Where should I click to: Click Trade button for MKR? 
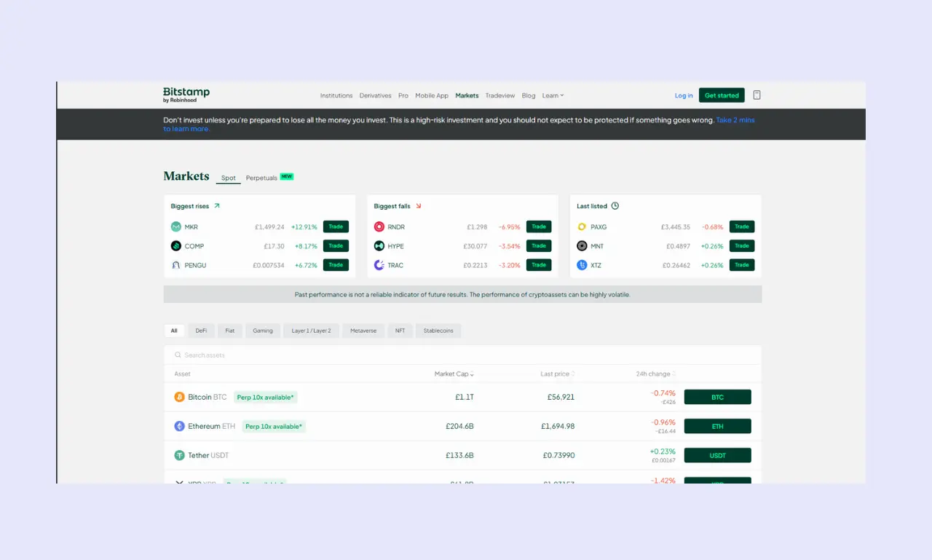[336, 226]
